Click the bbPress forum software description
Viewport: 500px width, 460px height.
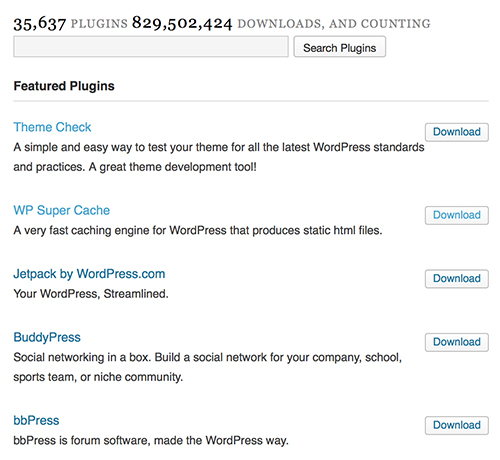151,440
